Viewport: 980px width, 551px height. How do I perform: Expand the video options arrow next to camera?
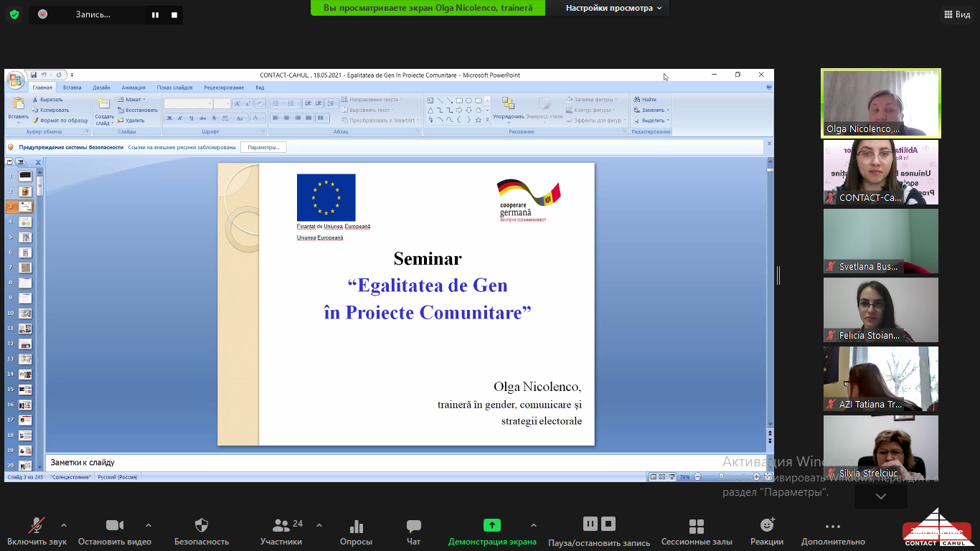point(149,525)
